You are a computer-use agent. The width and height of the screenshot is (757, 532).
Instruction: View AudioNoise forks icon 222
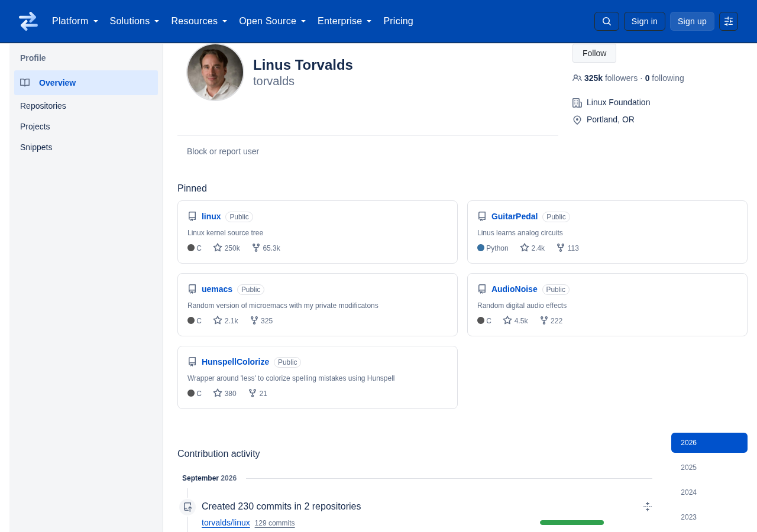point(544,320)
